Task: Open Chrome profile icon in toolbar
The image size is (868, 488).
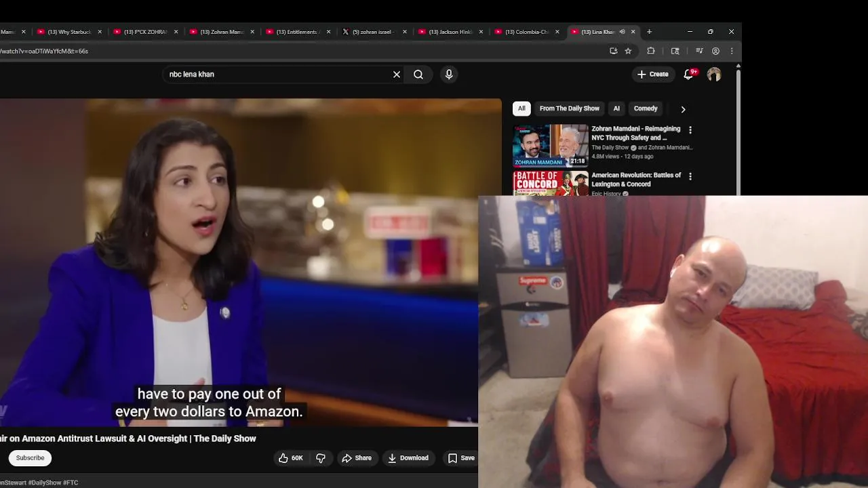Action: tap(715, 51)
